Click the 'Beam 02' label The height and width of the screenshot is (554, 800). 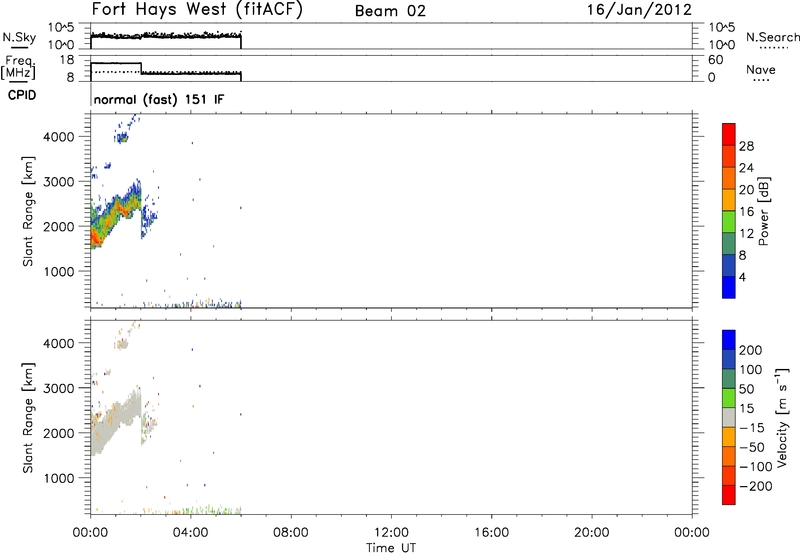pos(390,11)
